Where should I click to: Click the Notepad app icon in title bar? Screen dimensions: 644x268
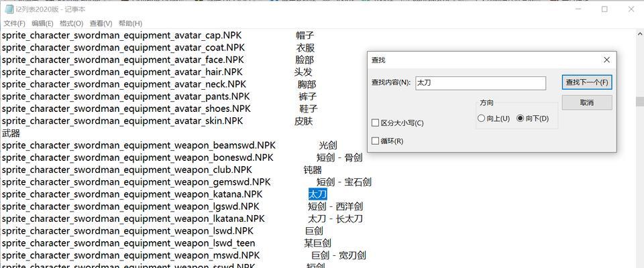click(9, 9)
